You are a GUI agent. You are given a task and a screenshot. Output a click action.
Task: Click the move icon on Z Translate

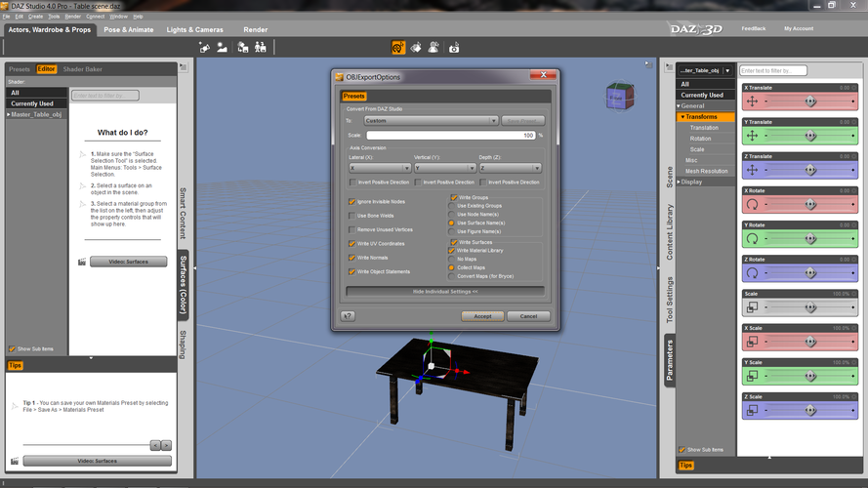click(x=752, y=170)
